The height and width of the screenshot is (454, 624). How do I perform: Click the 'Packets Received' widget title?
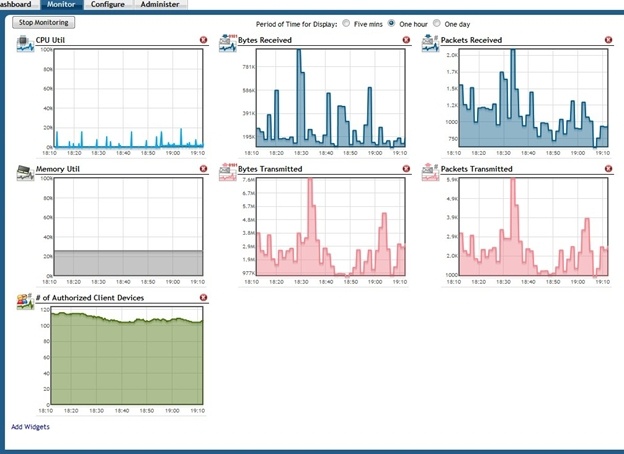click(x=472, y=40)
